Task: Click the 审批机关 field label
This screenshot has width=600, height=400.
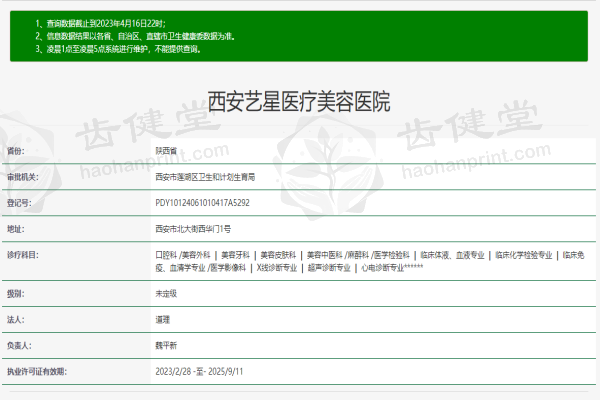Action: pyautogui.click(x=23, y=177)
